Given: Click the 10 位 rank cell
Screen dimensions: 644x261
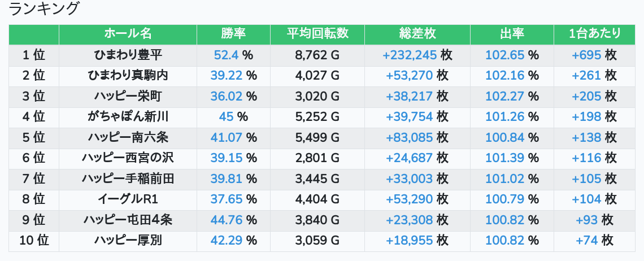Looking at the screenshot, I should click(34, 240).
